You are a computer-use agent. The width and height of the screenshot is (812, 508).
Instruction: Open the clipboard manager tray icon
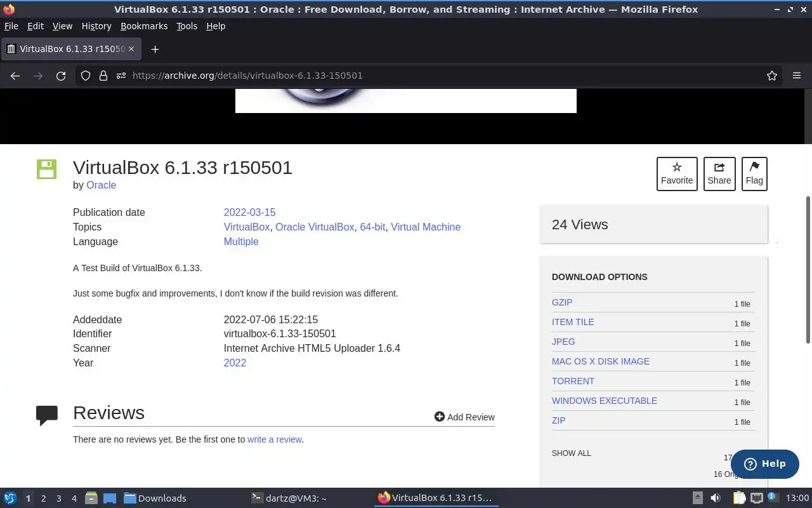pyautogui.click(x=739, y=498)
